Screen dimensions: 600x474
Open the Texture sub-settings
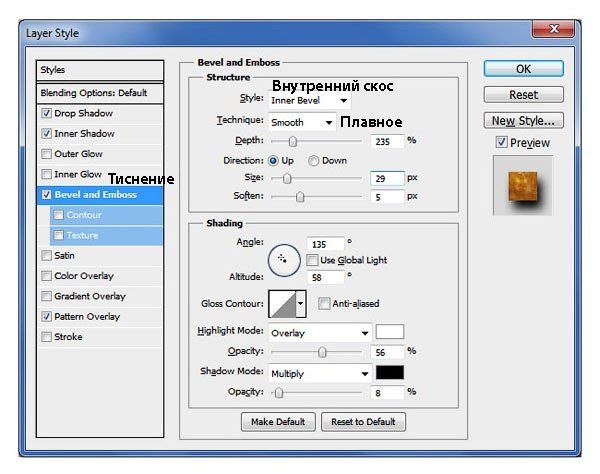click(82, 235)
